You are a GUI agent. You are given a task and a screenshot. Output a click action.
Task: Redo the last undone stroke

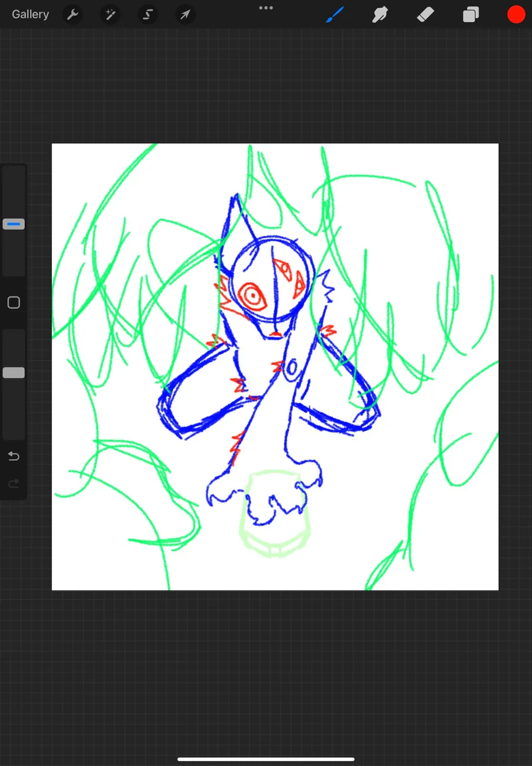coord(14,484)
